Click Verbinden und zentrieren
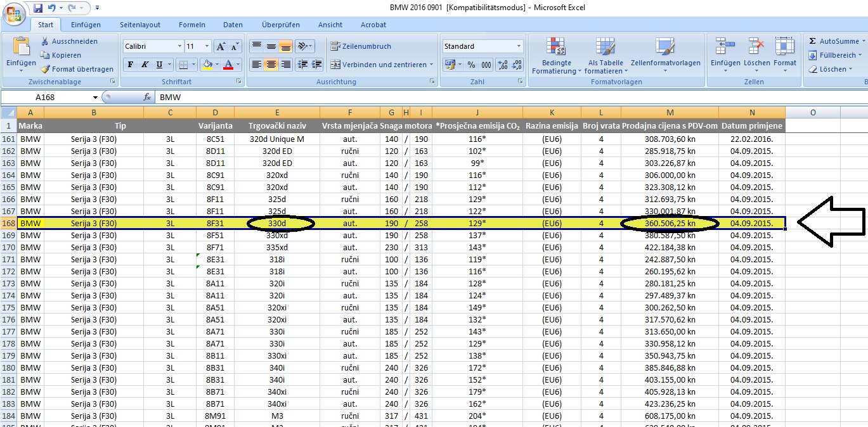 tap(379, 65)
